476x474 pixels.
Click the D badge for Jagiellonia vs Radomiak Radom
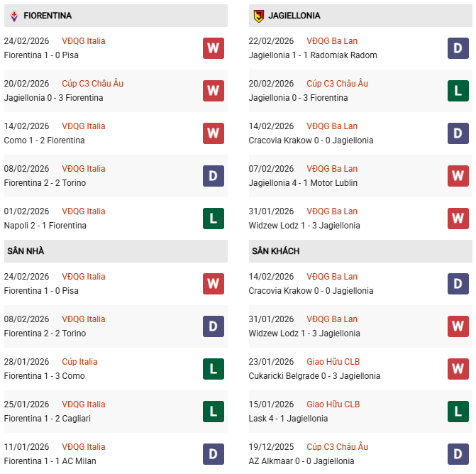(x=458, y=48)
